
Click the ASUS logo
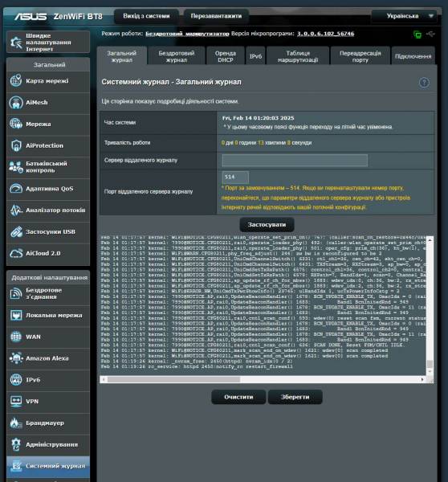pyautogui.click(x=31, y=16)
